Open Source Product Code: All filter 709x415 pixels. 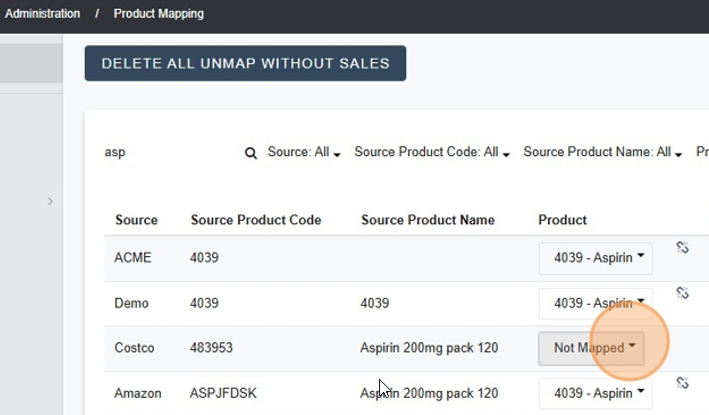[432, 153]
